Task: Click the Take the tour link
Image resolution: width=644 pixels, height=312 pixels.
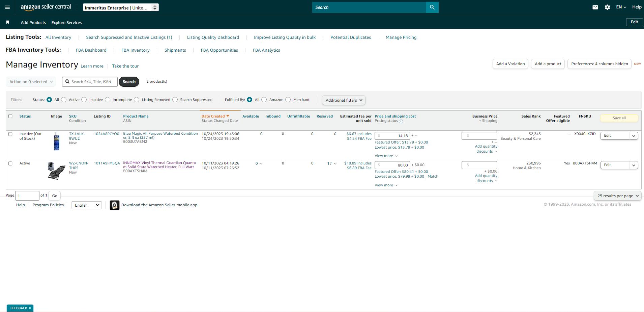Action: [125, 66]
